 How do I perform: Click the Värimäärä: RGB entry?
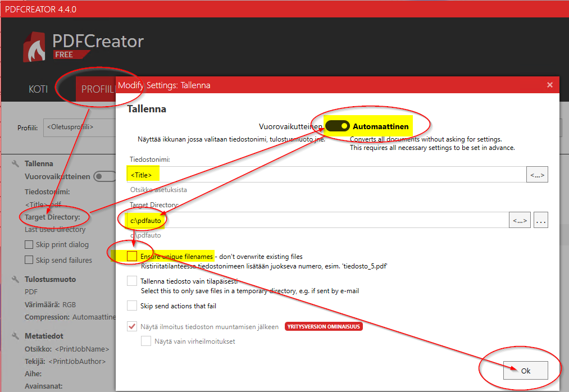[x=50, y=304]
